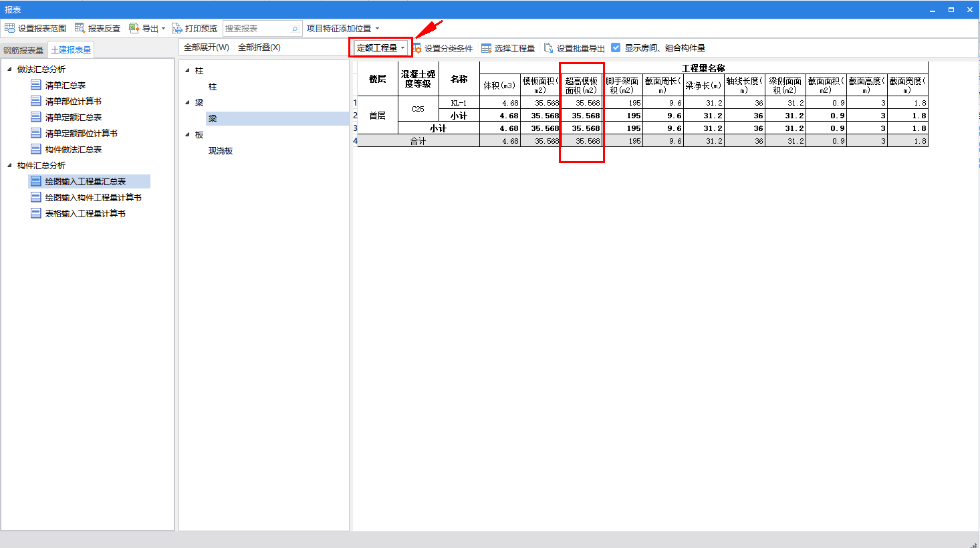Viewport: 980px width, 548px height.
Task: Click the 梁净长(m) column header
Action: coord(704,85)
